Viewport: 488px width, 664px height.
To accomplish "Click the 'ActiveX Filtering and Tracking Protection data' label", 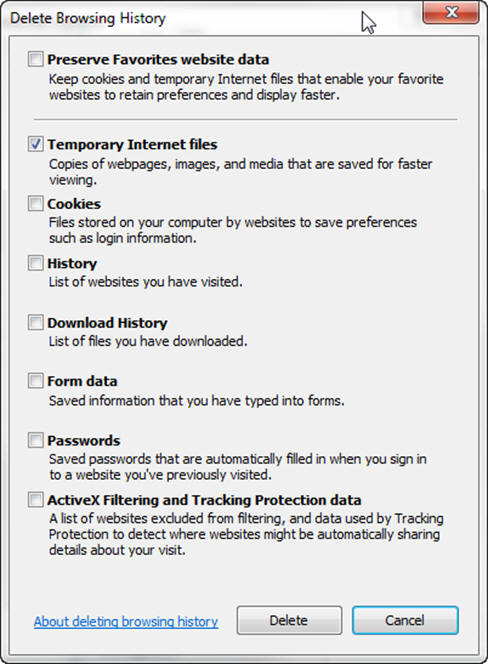I will pyautogui.click(x=204, y=500).
